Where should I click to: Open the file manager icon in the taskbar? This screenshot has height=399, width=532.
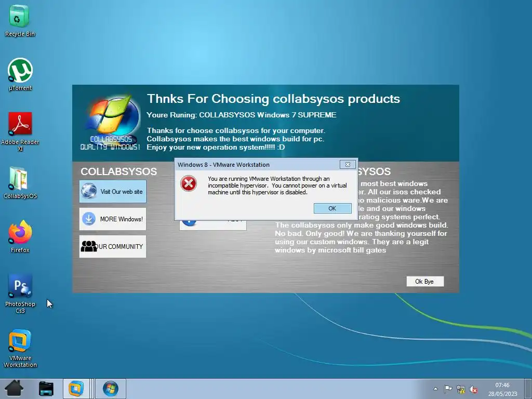[46, 389]
